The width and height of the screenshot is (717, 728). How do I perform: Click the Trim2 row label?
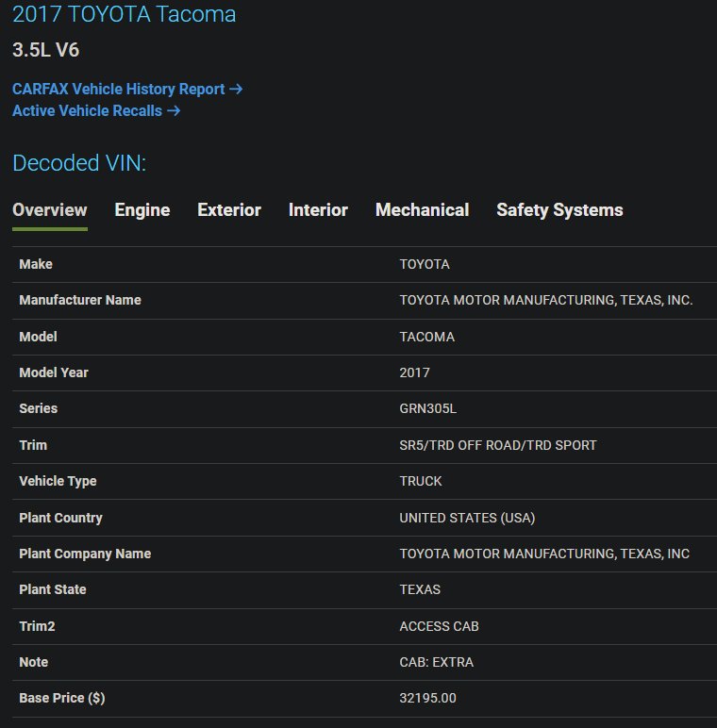(x=37, y=626)
